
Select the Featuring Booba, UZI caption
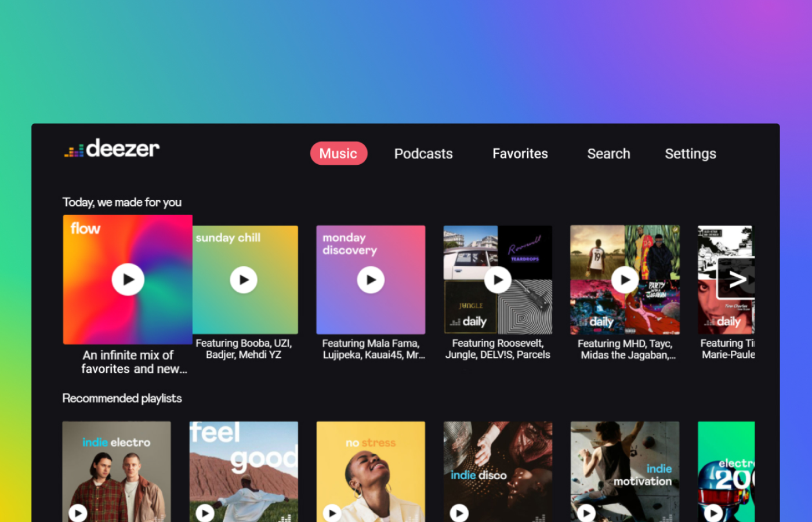pyautogui.click(x=244, y=349)
